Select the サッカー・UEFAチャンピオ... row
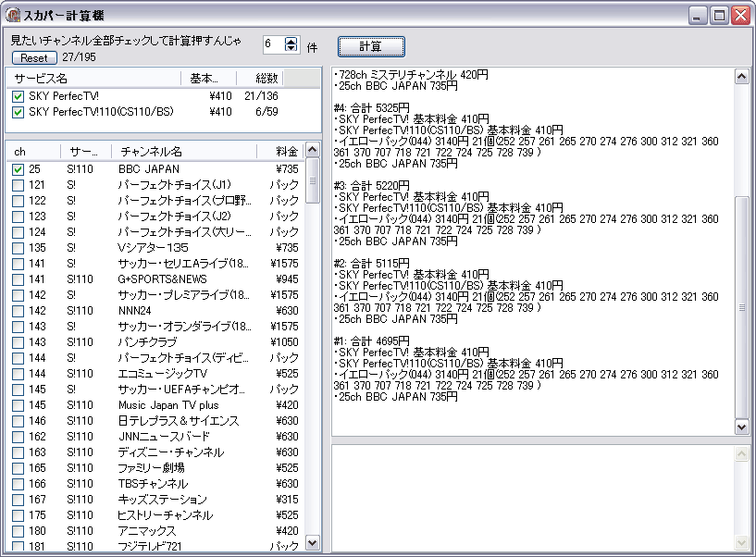756x557 pixels. pyautogui.click(x=155, y=390)
